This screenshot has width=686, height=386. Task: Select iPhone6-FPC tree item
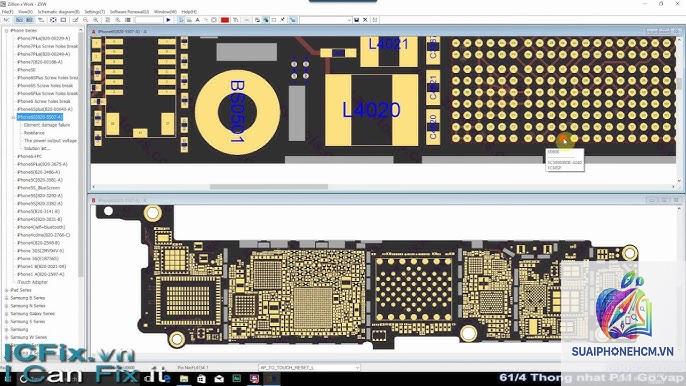coord(29,156)
